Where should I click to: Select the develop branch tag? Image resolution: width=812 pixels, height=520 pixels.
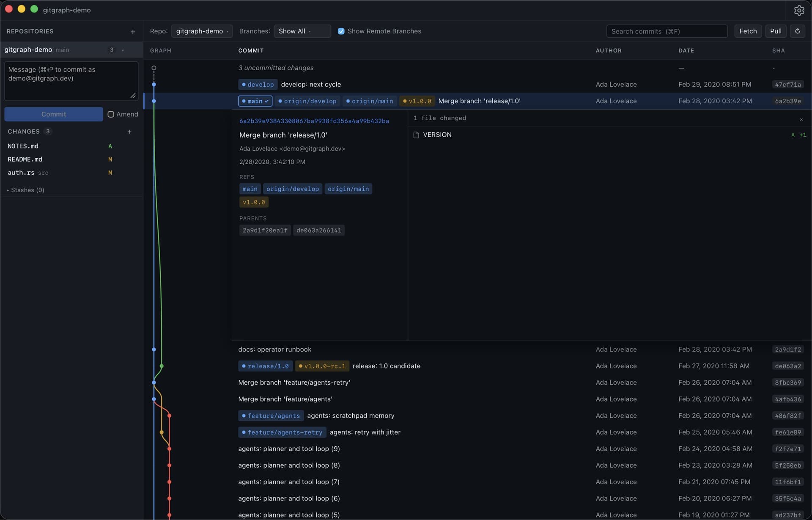click(258, 85)
